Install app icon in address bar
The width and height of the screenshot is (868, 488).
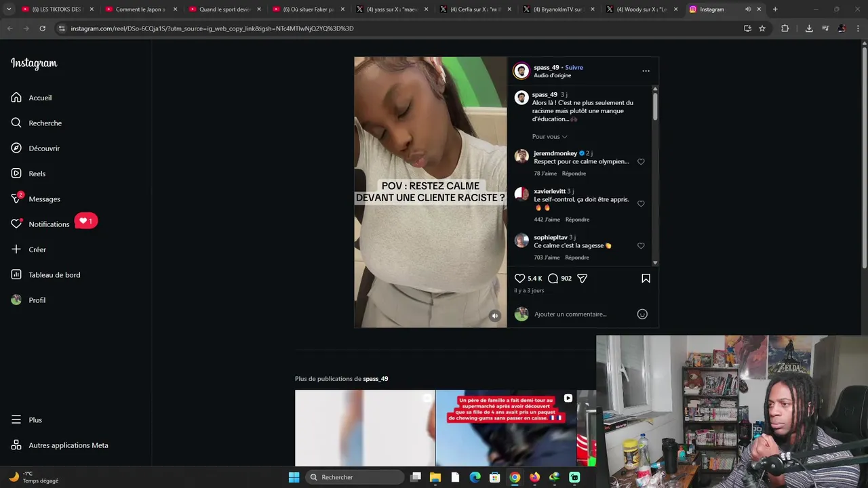click(x=747, y=28)
